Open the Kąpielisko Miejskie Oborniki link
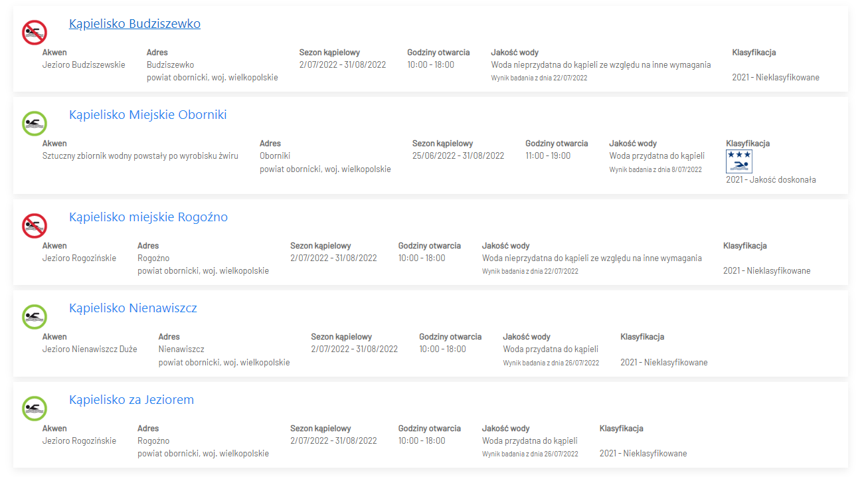Viewport: 868px width, 477px height. 147,115
